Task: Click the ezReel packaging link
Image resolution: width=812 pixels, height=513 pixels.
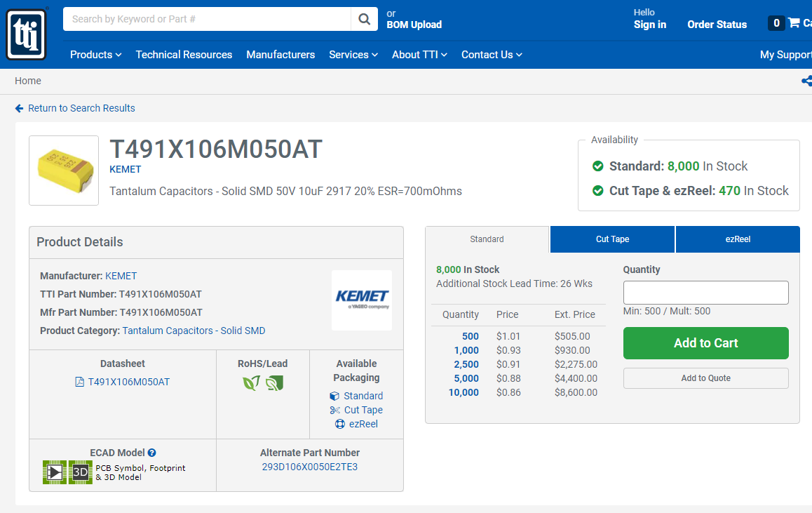Action: coord(363,424)
